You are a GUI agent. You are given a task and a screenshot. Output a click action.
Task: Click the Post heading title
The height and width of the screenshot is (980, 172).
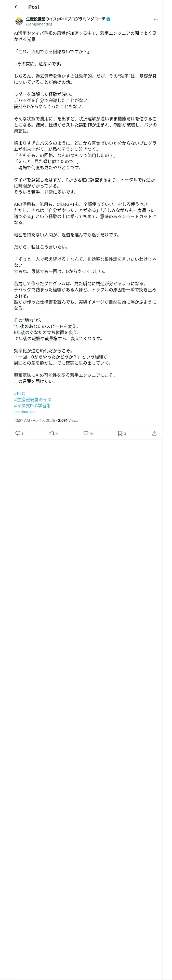coord(34,7)
